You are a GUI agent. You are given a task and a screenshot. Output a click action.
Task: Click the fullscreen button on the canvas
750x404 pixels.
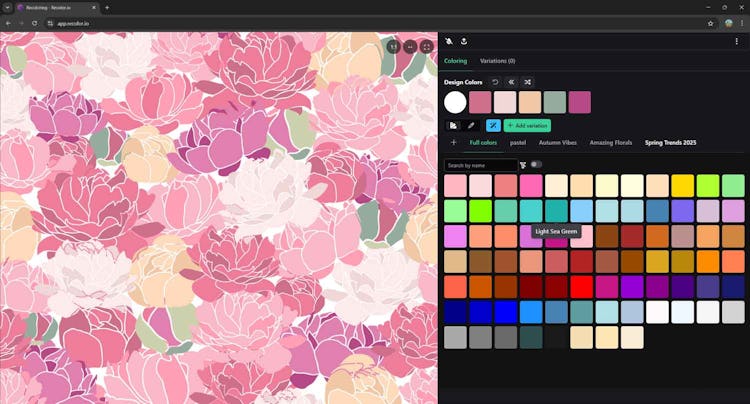[x=427, y=46]
